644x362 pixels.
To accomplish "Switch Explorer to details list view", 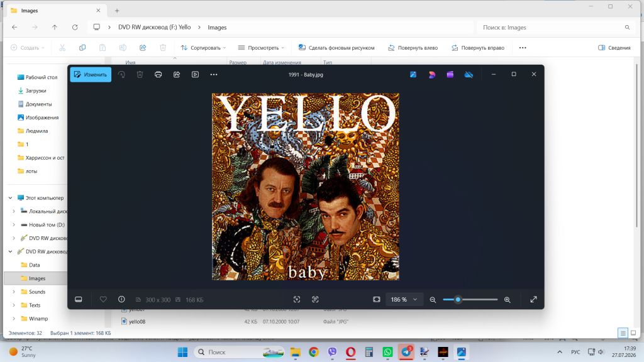I will [623, 333].
